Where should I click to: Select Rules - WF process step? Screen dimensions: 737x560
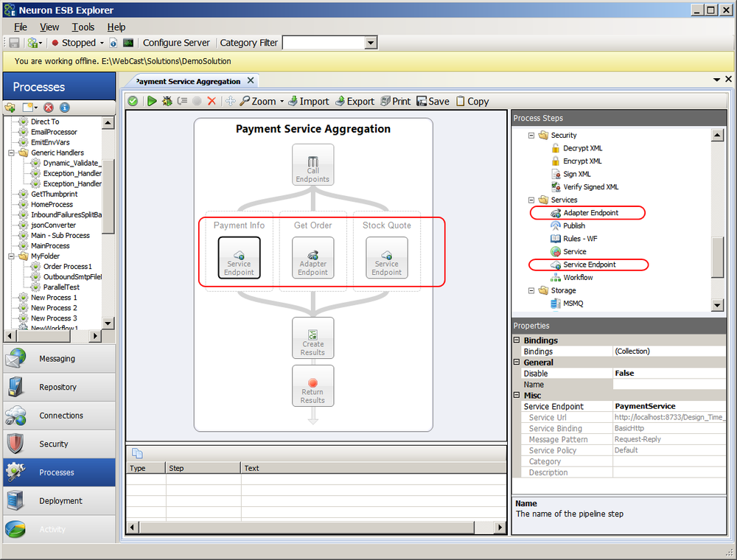coord(580,239)
